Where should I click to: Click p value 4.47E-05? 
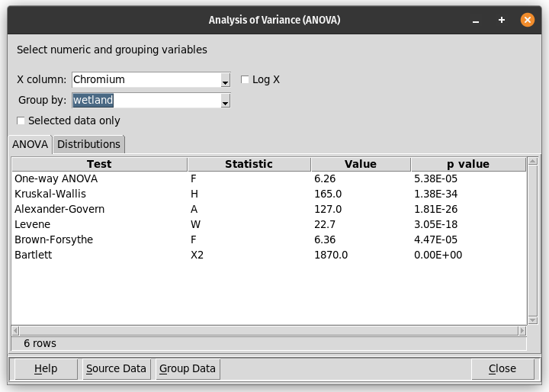[435, 239]
